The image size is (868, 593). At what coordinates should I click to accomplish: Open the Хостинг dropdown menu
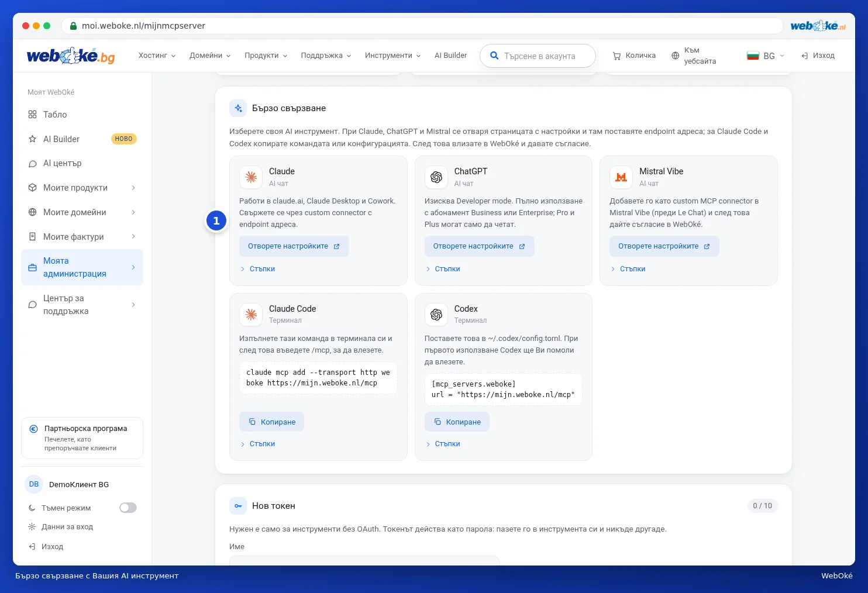(157, 56)
